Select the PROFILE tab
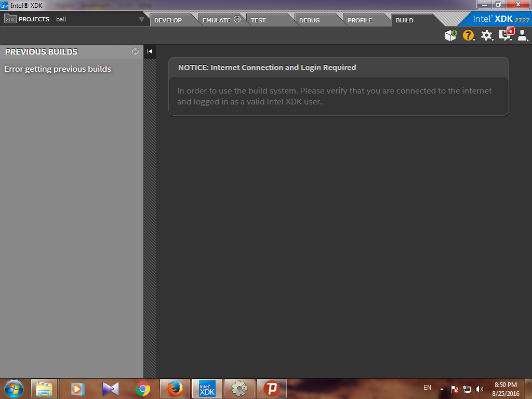 (x=360, y=20)
